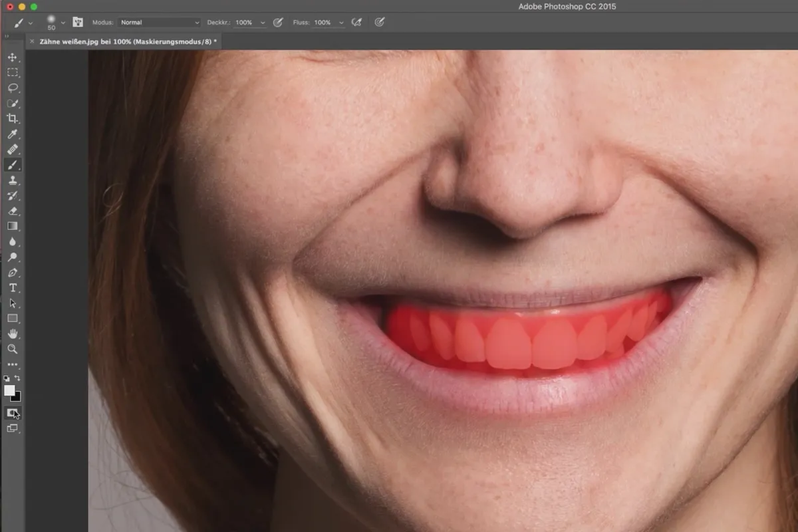Select the Clone Stamp tool
Screen dimensions: 798x532
click(x=13, y=180)
